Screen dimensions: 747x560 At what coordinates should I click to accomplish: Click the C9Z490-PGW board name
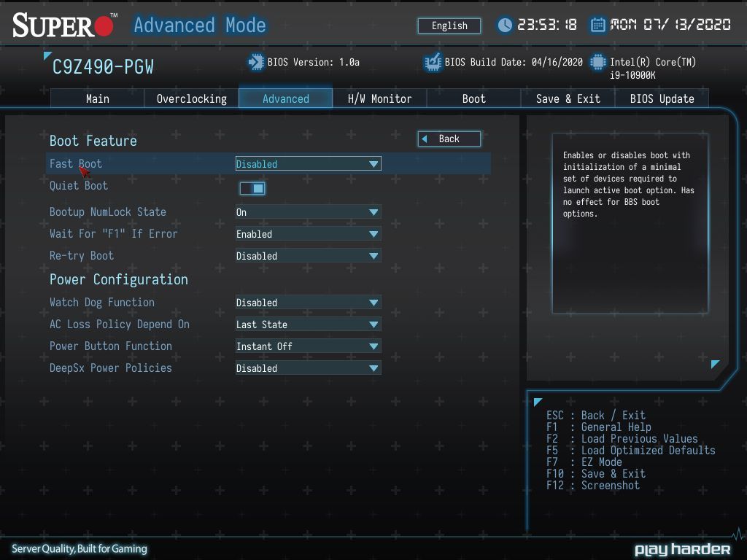point(103,67)
